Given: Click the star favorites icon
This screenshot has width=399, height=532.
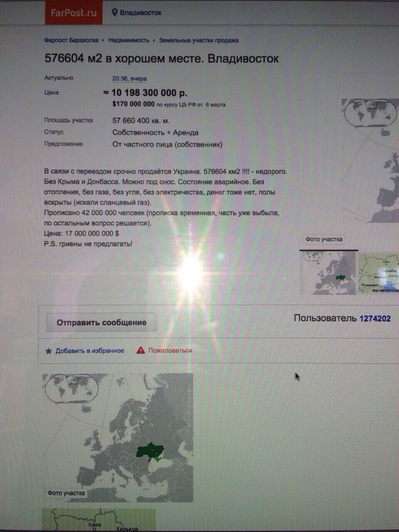Looking at the screenshot, I should 49,351.
